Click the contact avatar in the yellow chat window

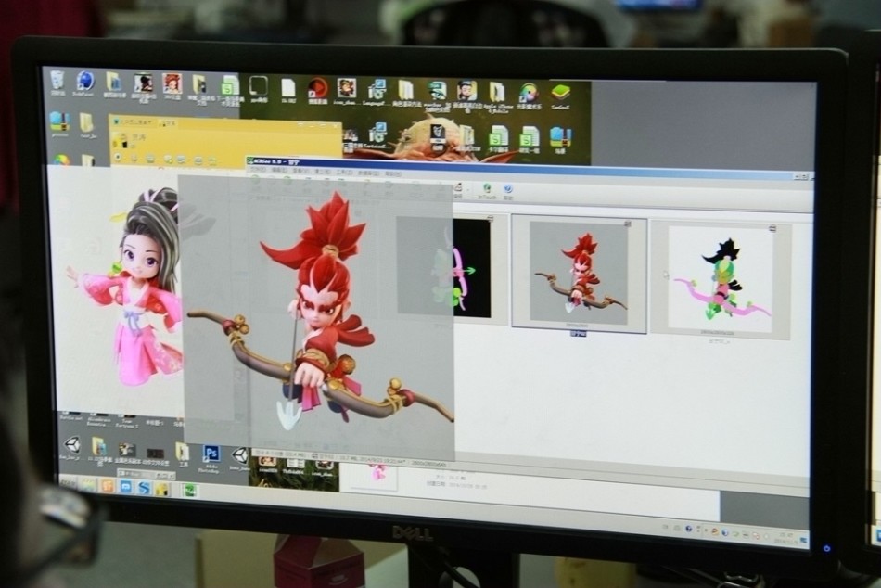coord(120,139)
